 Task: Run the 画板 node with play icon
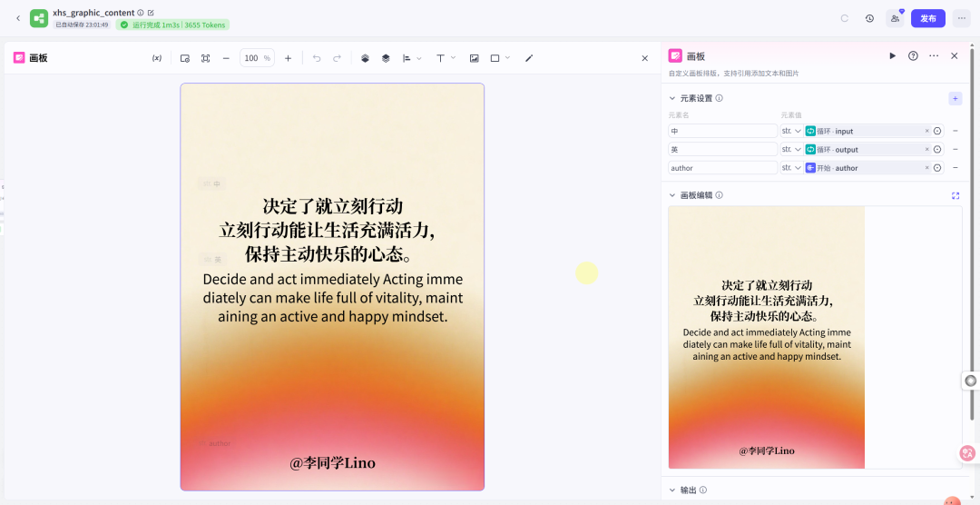[x=893, y=55]
